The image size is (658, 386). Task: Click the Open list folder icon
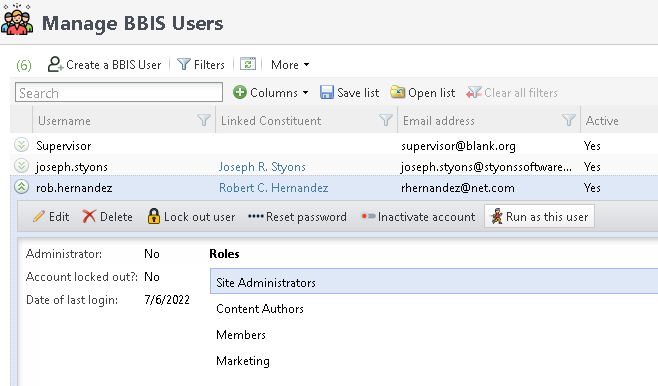click(x=397, y=92)
